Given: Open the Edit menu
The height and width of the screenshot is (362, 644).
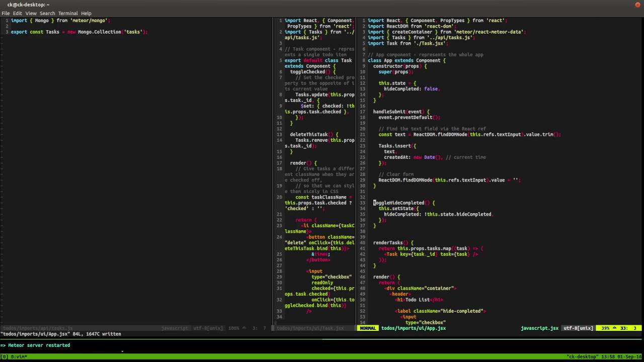Looking at the screenshot, I should click(x=18, y=13).
